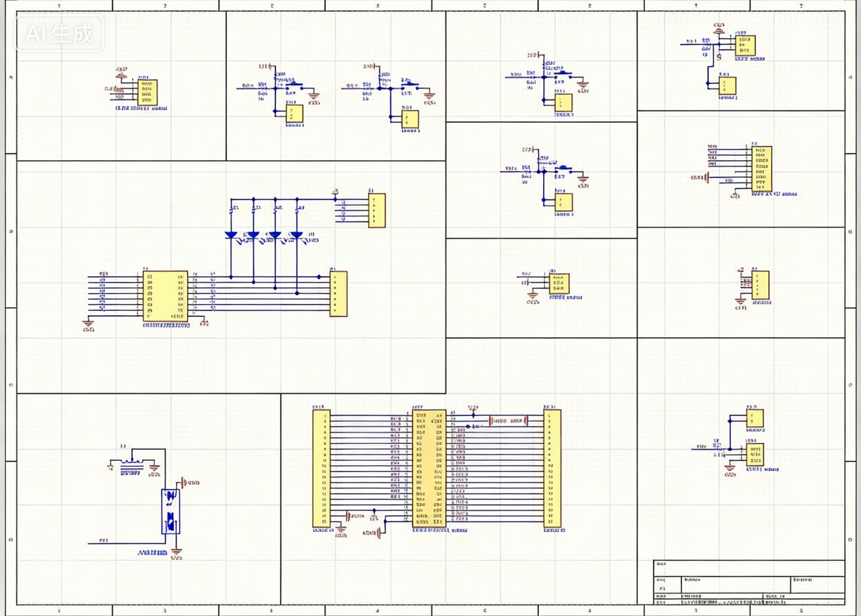The image size is (861, 616).
Task: Click the rightmost diode in four-diode row
Action: point(296,235)
